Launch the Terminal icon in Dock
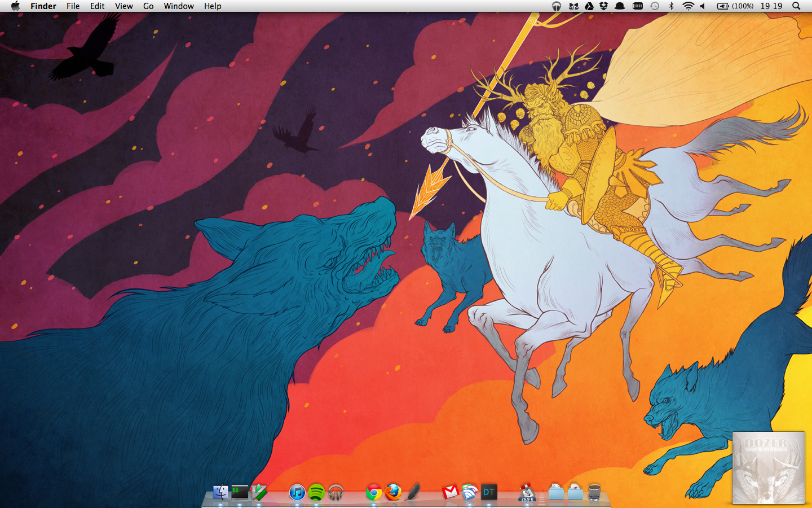This screenshot has width=812, height=508. tap(240, 492)
